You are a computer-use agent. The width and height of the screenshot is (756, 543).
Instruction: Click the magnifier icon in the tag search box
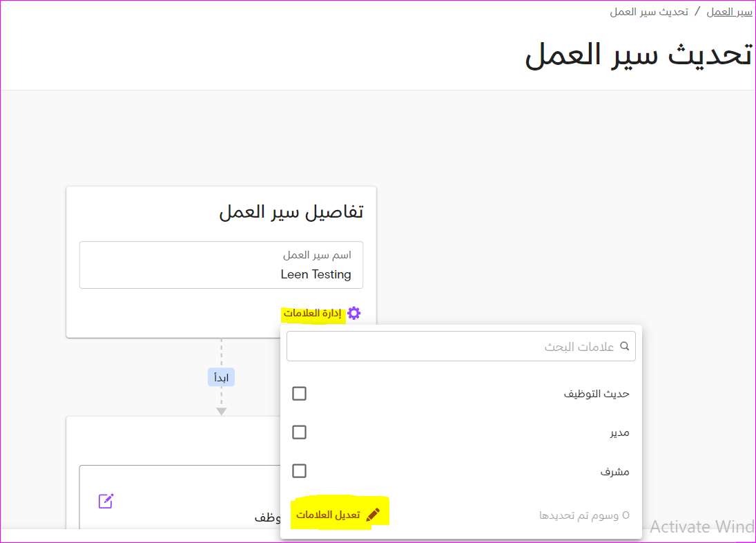624,346
